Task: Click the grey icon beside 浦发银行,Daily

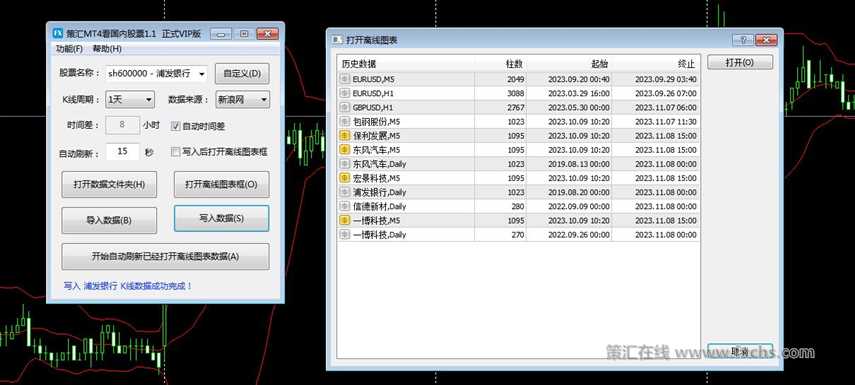Action: pos(344,192)
